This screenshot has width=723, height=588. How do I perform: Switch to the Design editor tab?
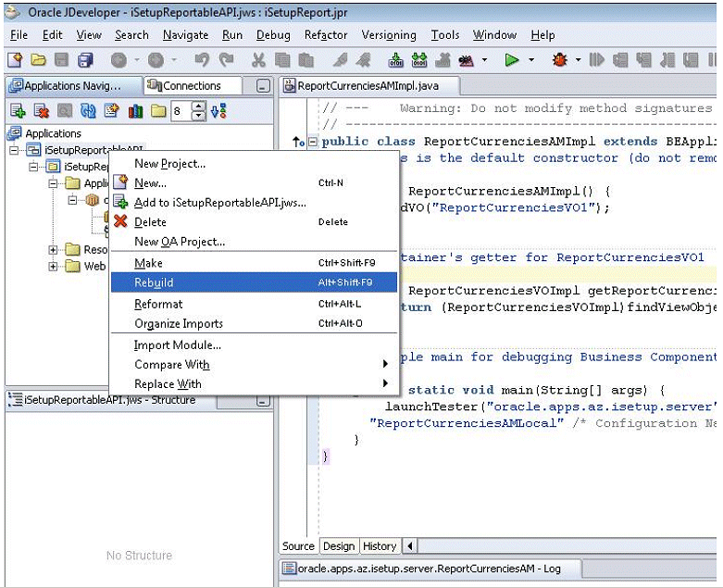pos(339,546)
